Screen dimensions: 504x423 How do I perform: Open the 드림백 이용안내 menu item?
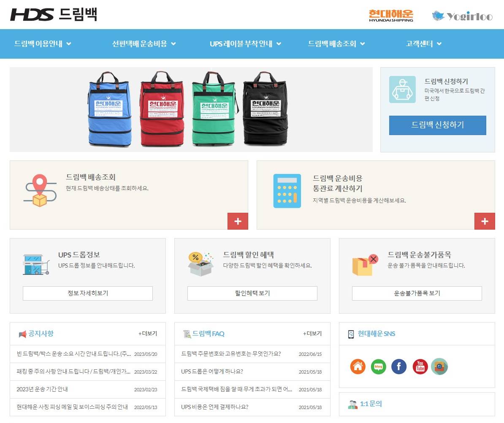click(x=38, y=44)
